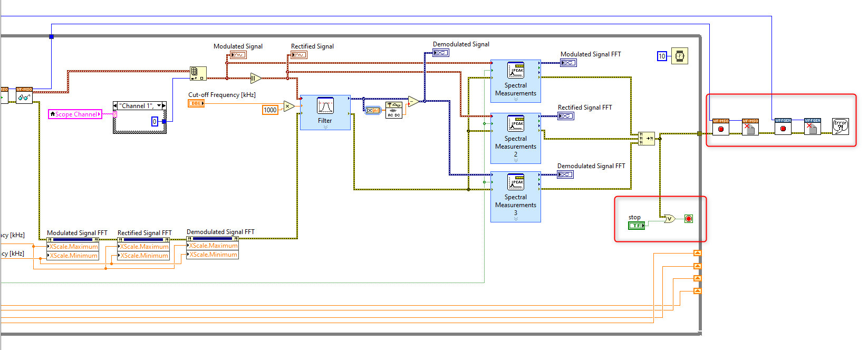The image size is (868, 350).
Task: Click the Wait (ms) watch icon
Action: [x=679, y=56]
